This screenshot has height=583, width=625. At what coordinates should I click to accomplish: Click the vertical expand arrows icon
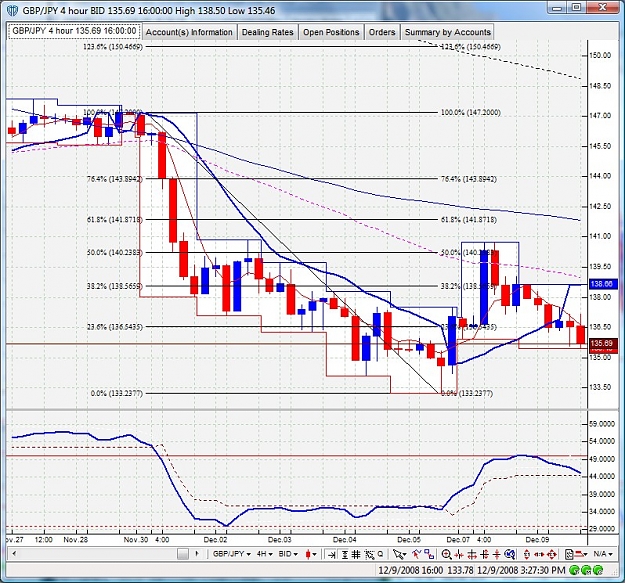tap(484, 554)
